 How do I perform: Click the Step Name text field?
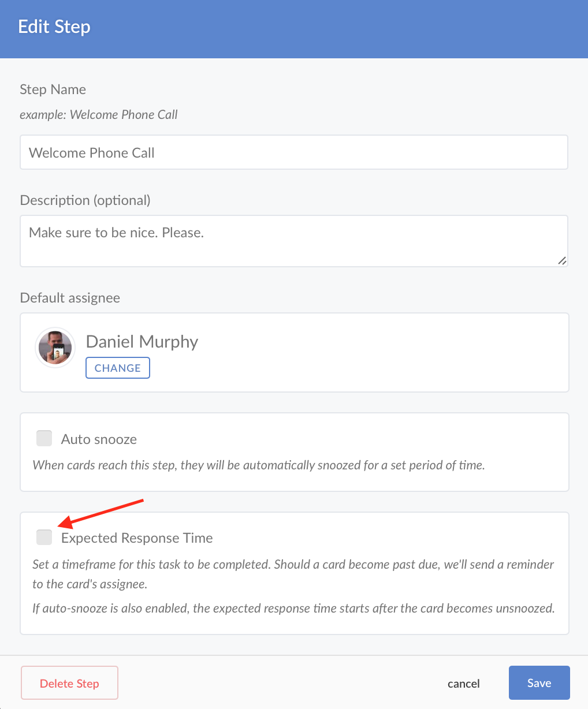293,152
